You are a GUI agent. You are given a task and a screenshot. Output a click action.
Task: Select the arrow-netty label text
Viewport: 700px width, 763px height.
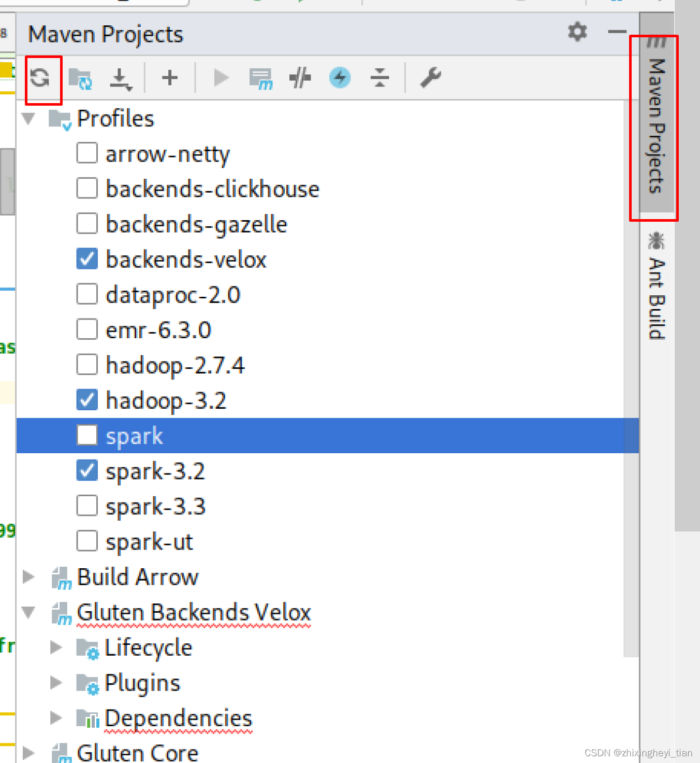pos(168,154)
